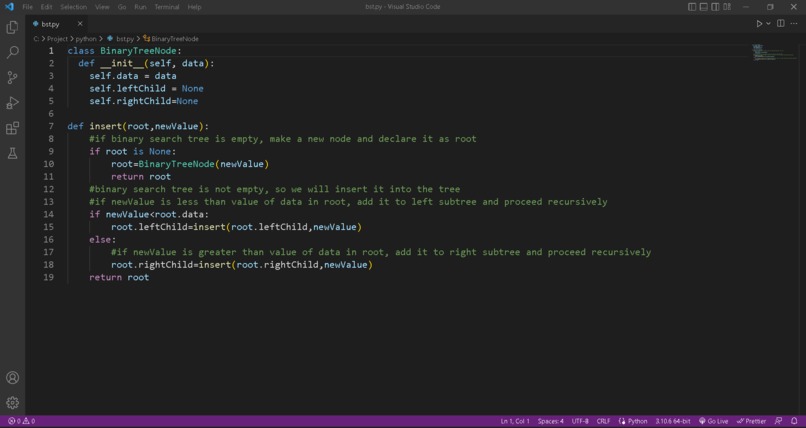Click 'self.data = data' line

coord(133,76)
